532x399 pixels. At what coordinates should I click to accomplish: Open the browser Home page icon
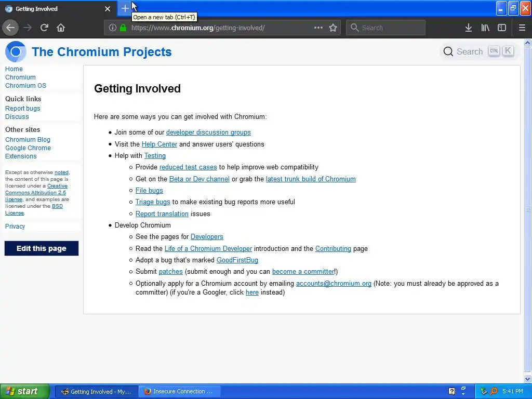tap(61, 28)
